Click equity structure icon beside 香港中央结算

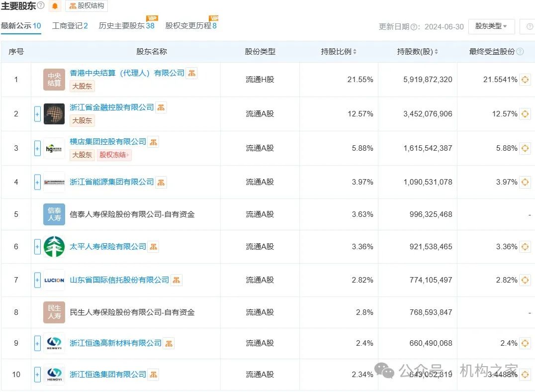click(192, 73)
